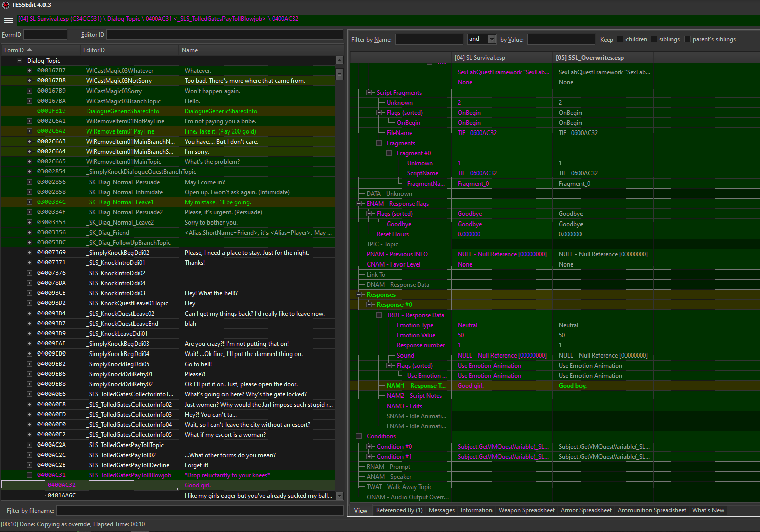
Task: Click the Filter by Name input
Action: point(429,39)
